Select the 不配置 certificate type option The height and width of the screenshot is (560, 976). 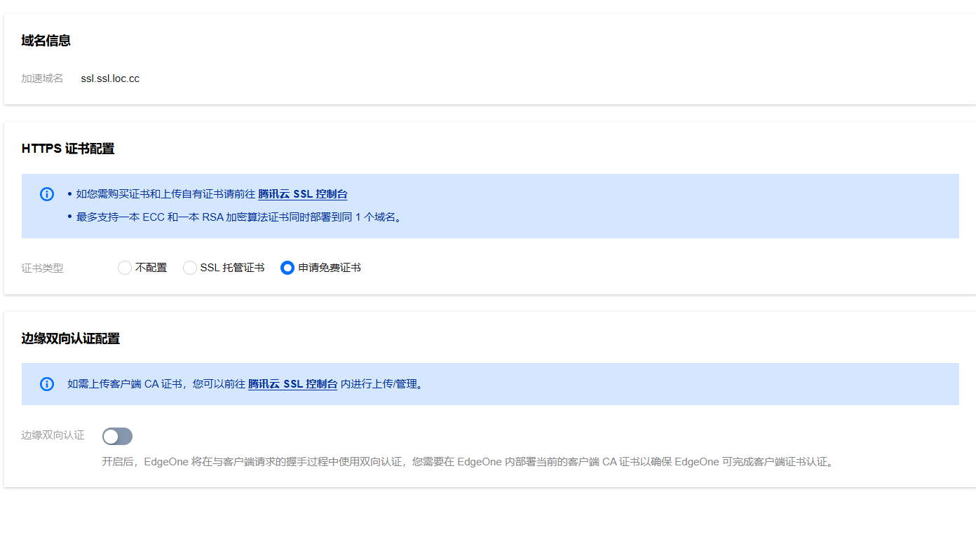(125, 268)
